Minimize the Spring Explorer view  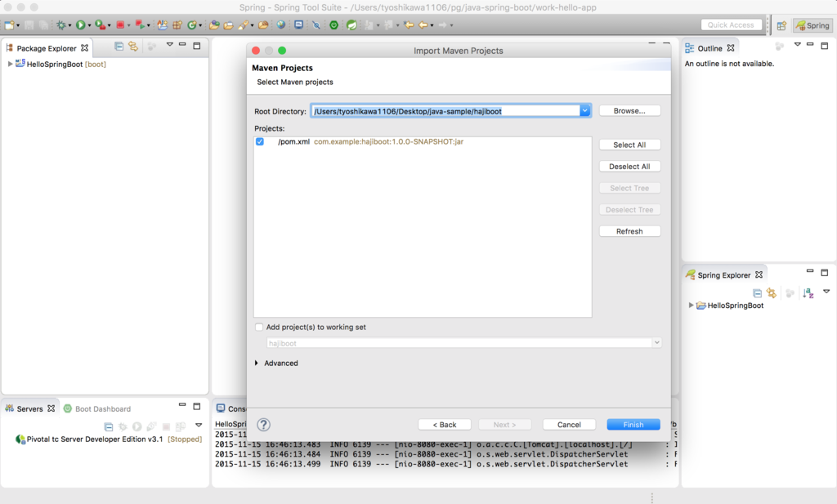pyautogui.click(x=810, y=271)
